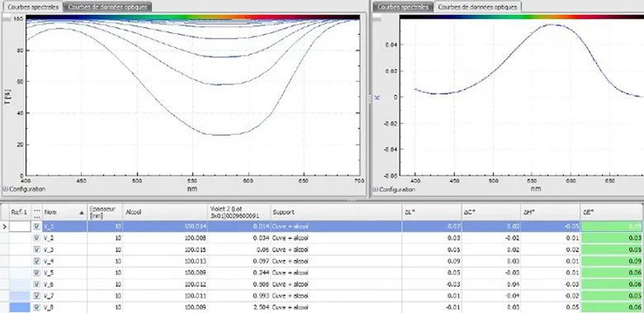Click the row indicator arrow beside V_1
Image resolution: width=644 pixels, height=313 pixels.
[4, 226]
